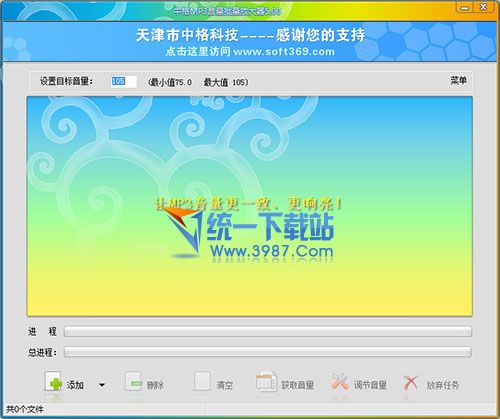Click the 进程 progress bar
The height and width of the screenshot is (419, 500).
tap(268, 332)
